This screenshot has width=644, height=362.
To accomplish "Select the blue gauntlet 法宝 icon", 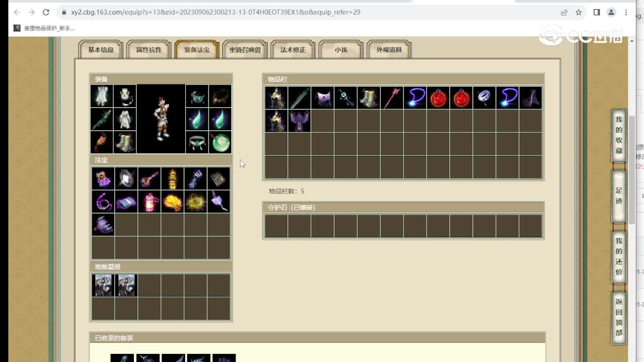I will (x=196, y=178).
